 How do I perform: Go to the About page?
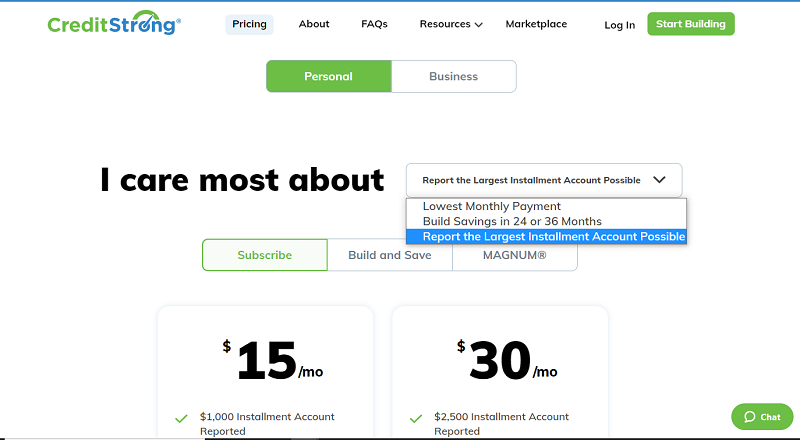[x=314, y=24]
